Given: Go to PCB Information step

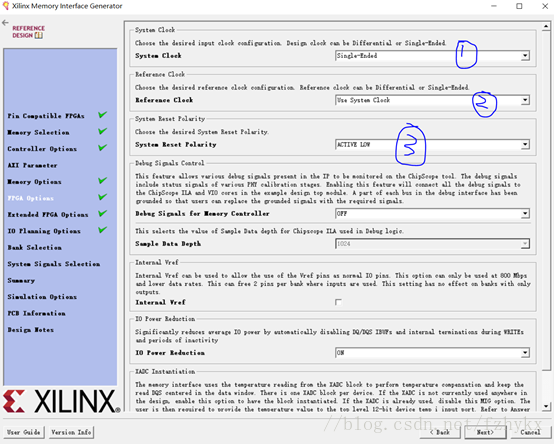Looking at the screenshot, I should click(x=36, y=313).
